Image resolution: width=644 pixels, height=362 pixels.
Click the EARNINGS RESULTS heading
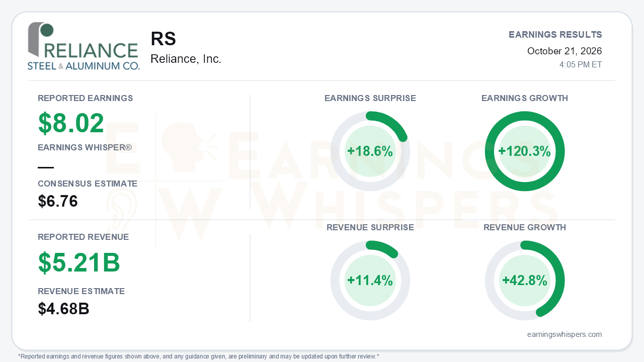[x=555, y=35]
